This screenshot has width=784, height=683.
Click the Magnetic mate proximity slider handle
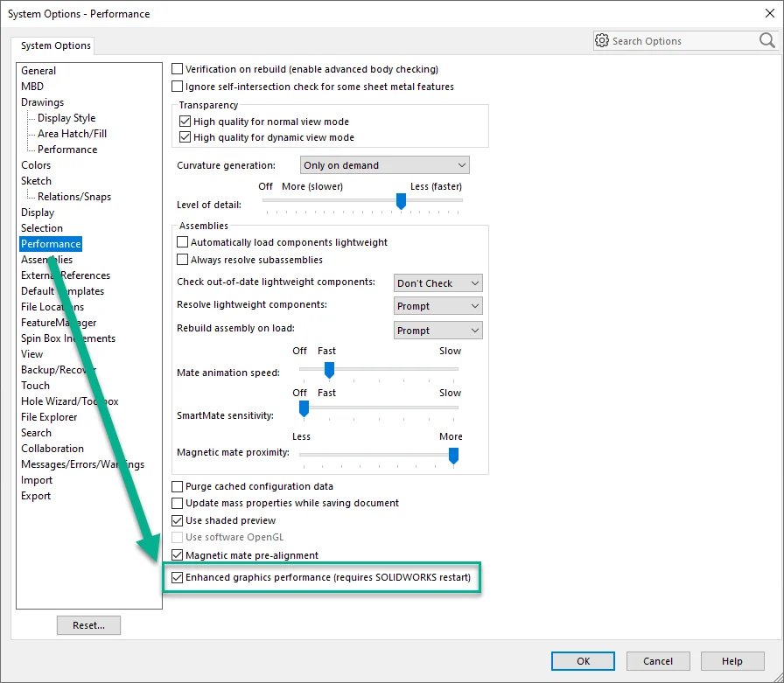453,455
